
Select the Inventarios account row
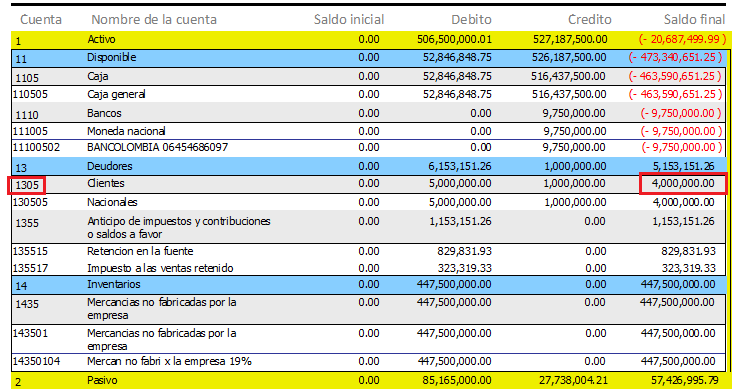369,285
